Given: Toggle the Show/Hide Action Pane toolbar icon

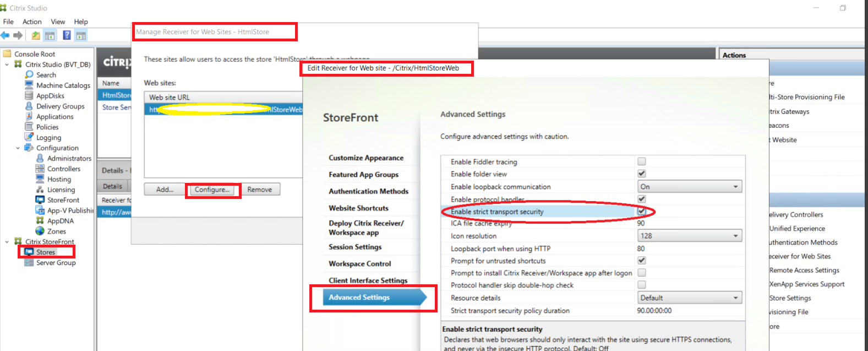Looking at the screenshot, I should (81, 35).
